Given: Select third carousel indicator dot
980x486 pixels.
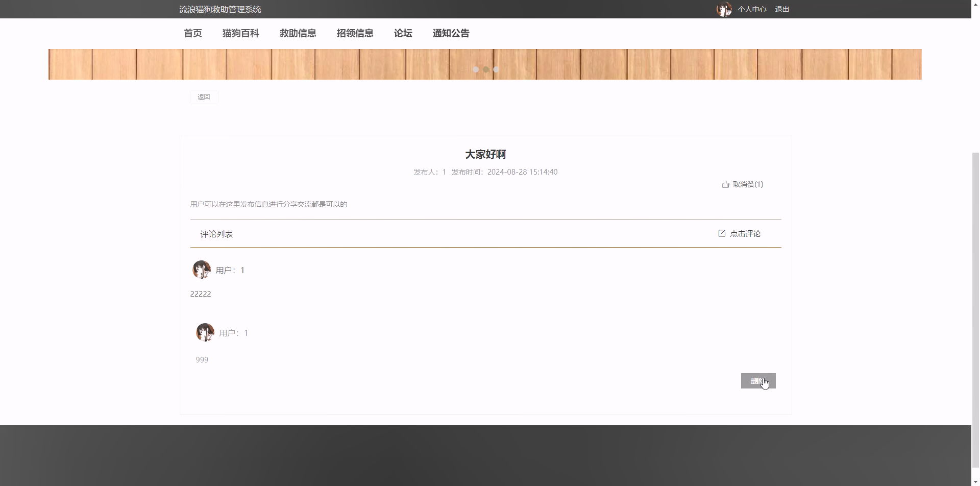Looking at the screenshot, I should coord(496,69).
